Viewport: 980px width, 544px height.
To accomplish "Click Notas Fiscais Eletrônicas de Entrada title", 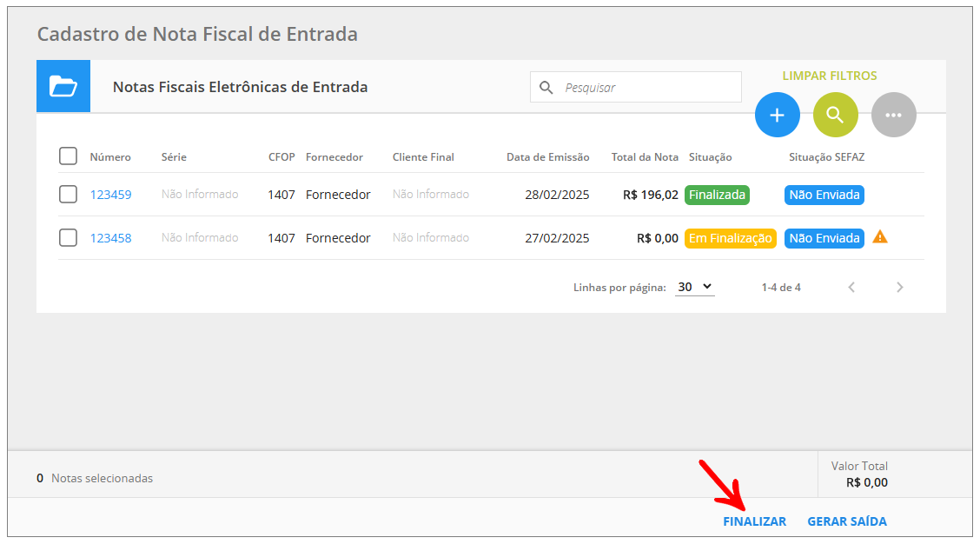I will [240, 87].
